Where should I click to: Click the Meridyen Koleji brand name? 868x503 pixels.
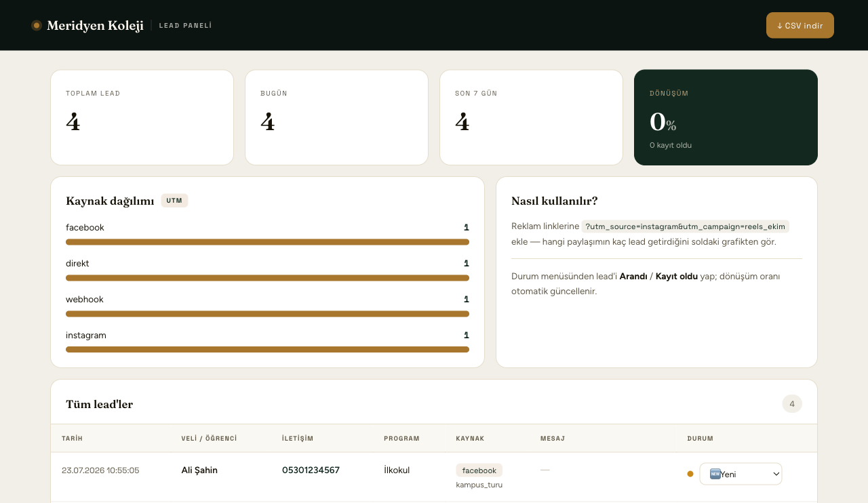95,26
